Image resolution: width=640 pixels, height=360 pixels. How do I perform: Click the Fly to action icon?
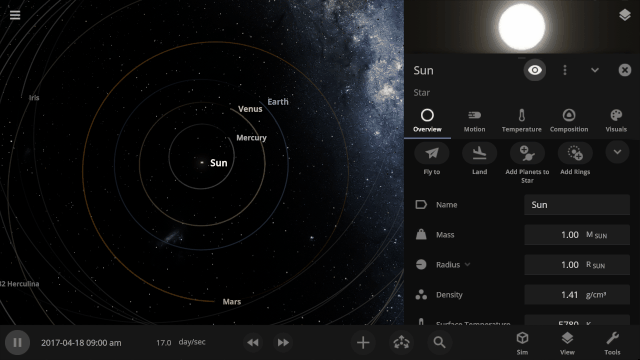coord(432,153)
